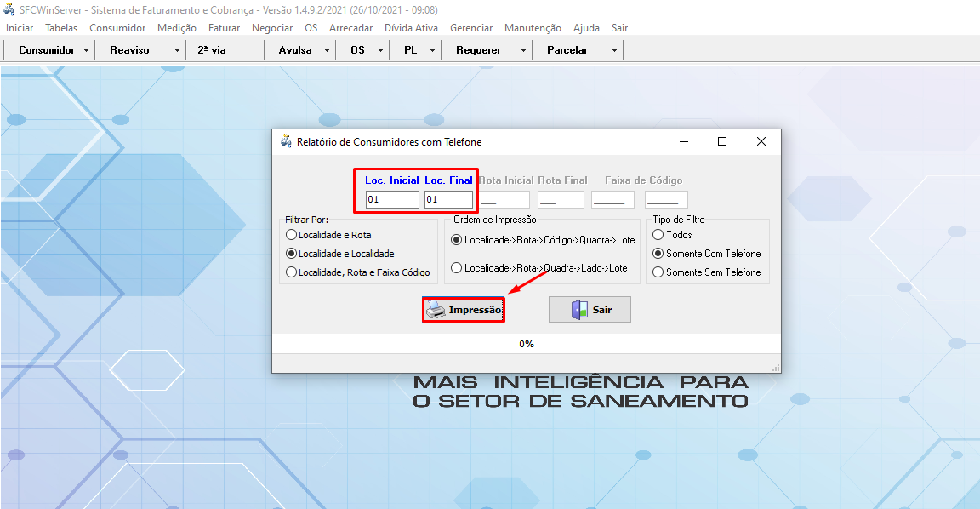Click the SFCWinServer title bar icon
Image resolution: width=980 pixels, height=509 pixels.
pos(9,10)
